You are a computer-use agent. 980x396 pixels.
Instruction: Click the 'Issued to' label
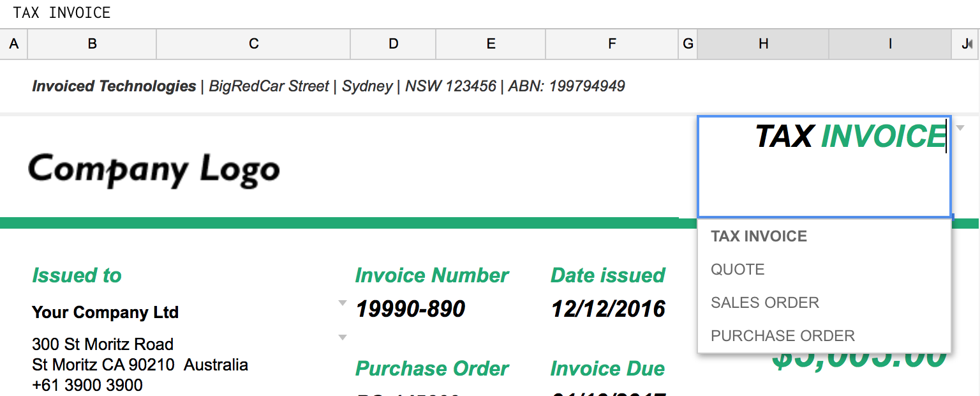tap(77, 275)
